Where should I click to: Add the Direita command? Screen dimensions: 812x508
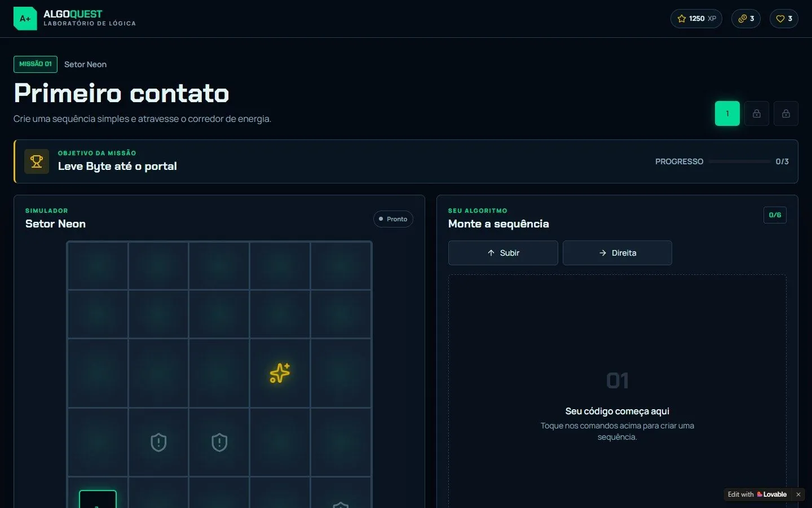[617, 253]
